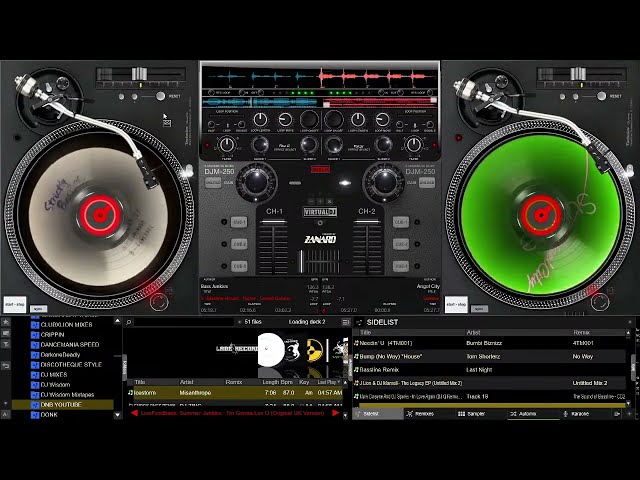640x480 pixels.
Task: Click the search magnifier icon
Action: (129, 322)
